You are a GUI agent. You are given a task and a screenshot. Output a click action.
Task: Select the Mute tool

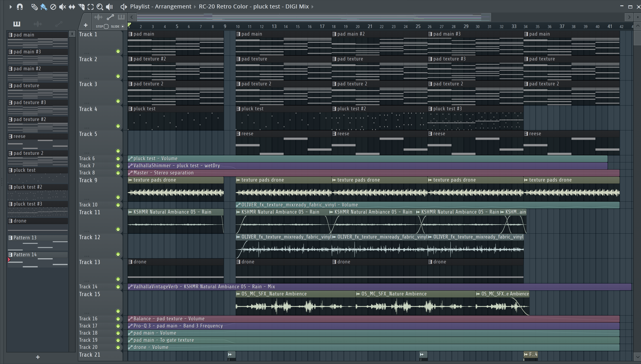(62, 7)
